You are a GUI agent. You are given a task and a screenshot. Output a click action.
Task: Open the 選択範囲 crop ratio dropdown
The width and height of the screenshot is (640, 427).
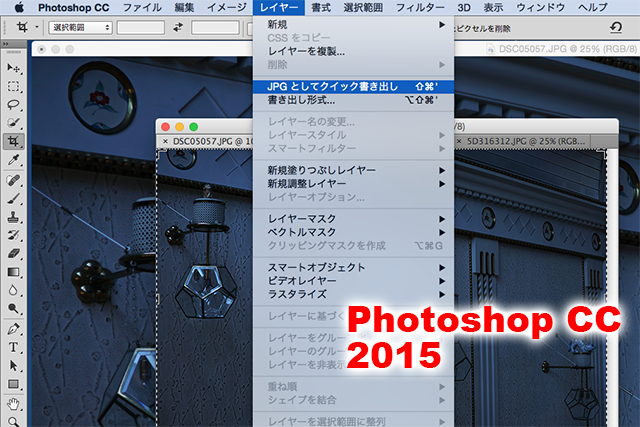tap(78, 28)
